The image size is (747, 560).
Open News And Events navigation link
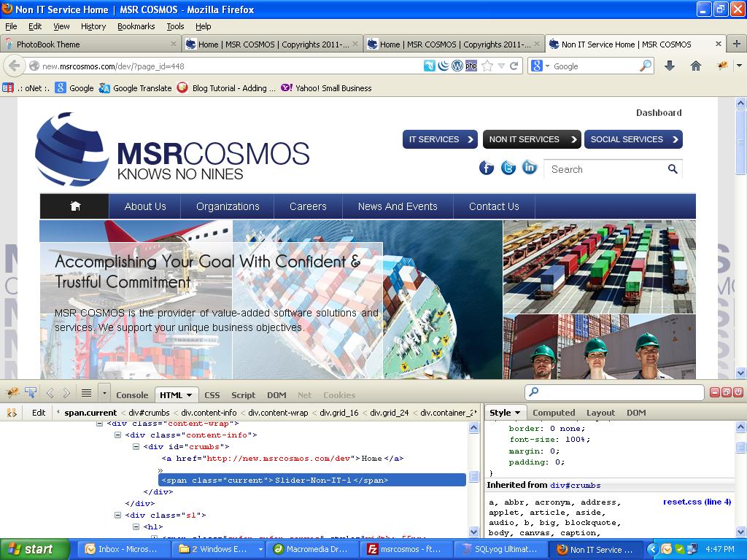point(398,206)
